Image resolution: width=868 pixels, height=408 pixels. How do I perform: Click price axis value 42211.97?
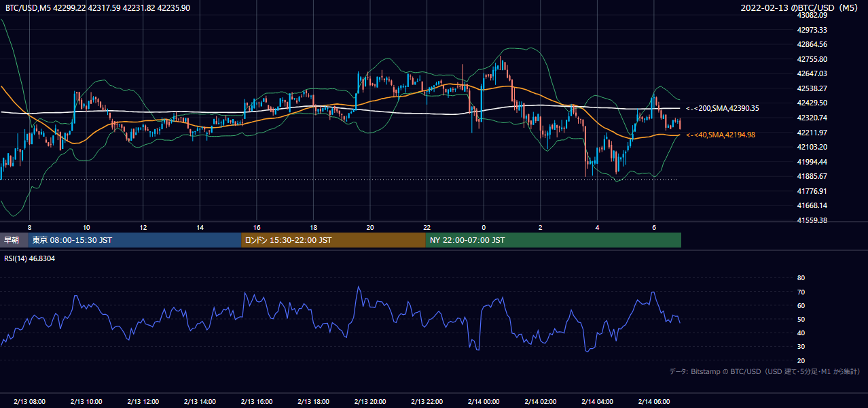click(812, 133)
